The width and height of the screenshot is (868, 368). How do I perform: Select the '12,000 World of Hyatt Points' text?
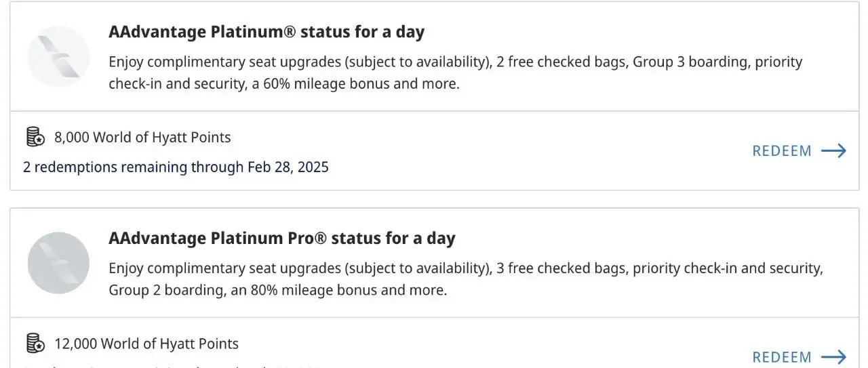(146, 344)
